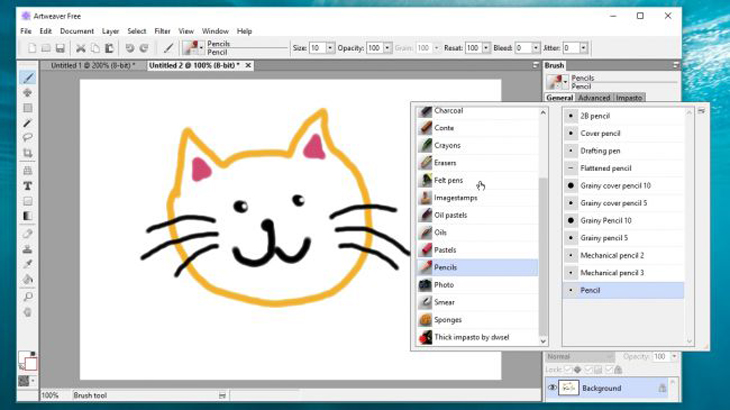Open the Size dropdown arrow
The image size is (730, 410).
330,48
